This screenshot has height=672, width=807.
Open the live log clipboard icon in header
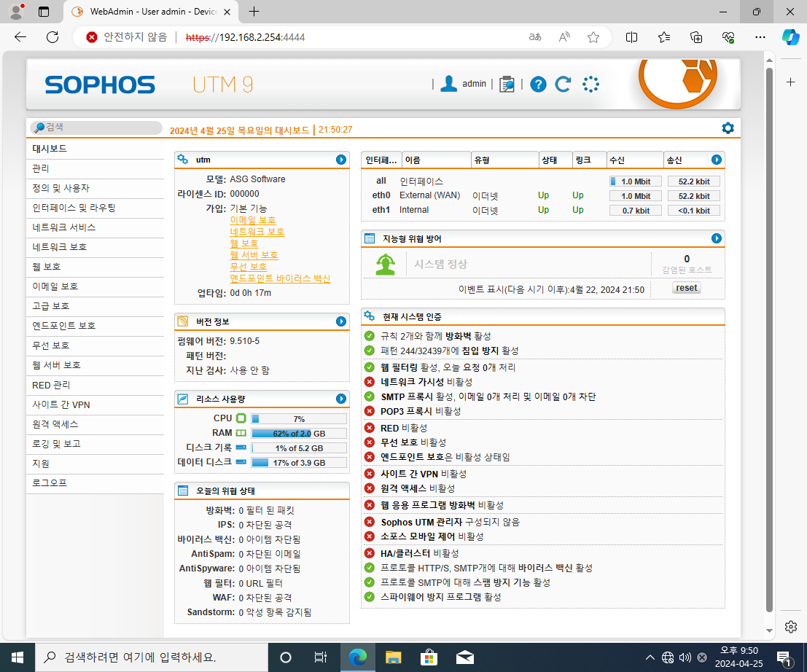click(507, 84)
